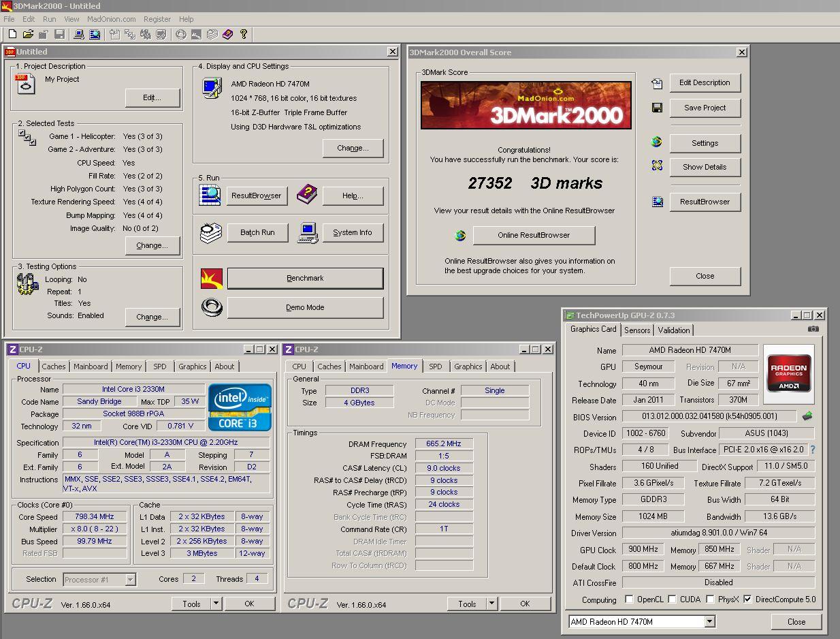Click the Demo Mode button
Image resolution: width=840 pixels, height=639 pixels.
coord(305,307)
